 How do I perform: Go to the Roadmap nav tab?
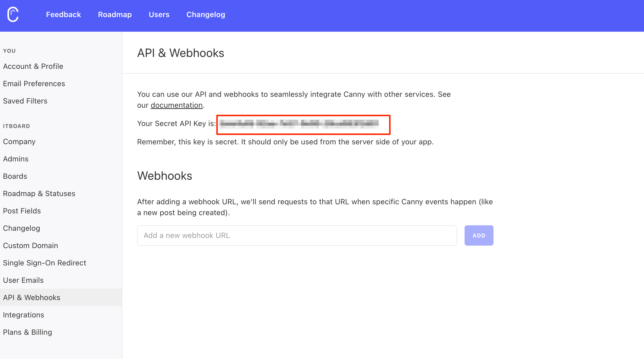click(x=115, y=15)
